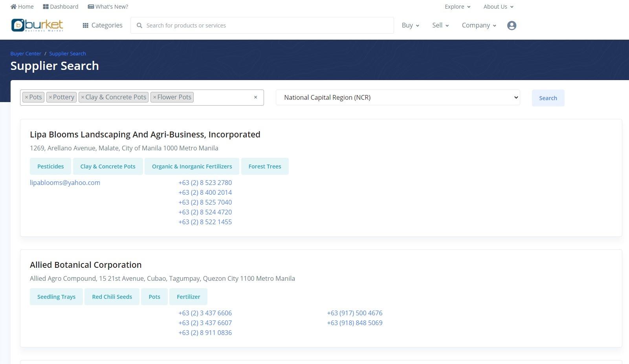The width and height of the screenshot is (629, 364).
Task: Click phone number +63 (2) 8 911 0836
Action: click(x=205, y=333)
